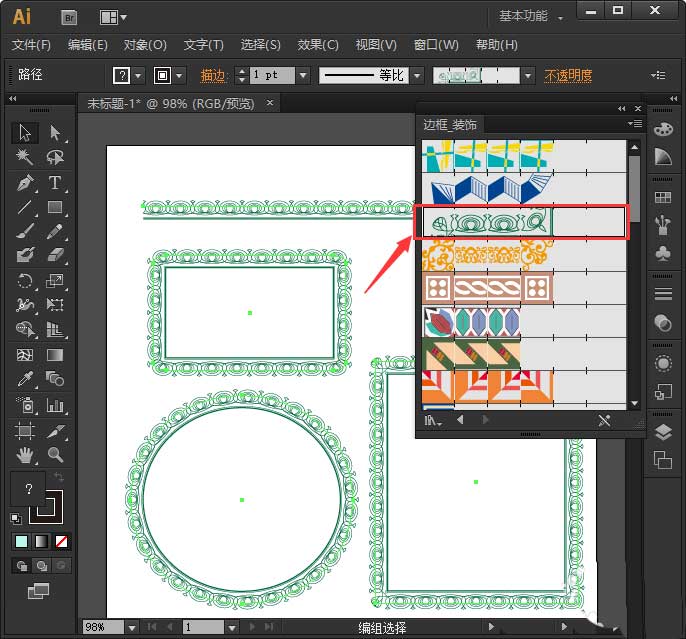
Task: Select the Selection tool (black arrow)
Action: point(25,133)
